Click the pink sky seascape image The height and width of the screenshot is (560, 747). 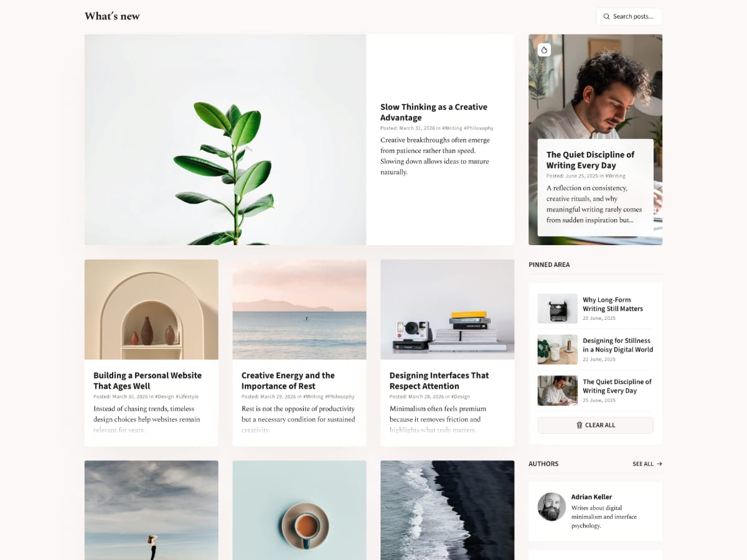(299, 309)
